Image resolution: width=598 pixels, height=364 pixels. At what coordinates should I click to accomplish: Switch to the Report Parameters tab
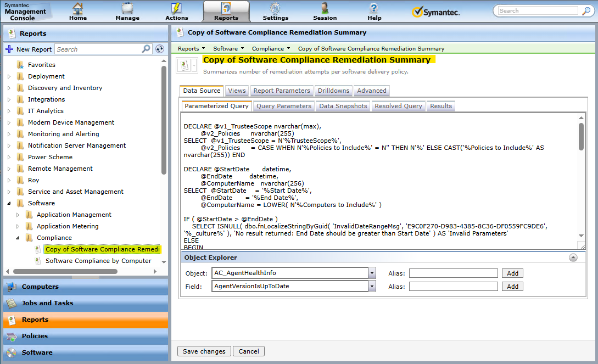click(x=282, y=91)
